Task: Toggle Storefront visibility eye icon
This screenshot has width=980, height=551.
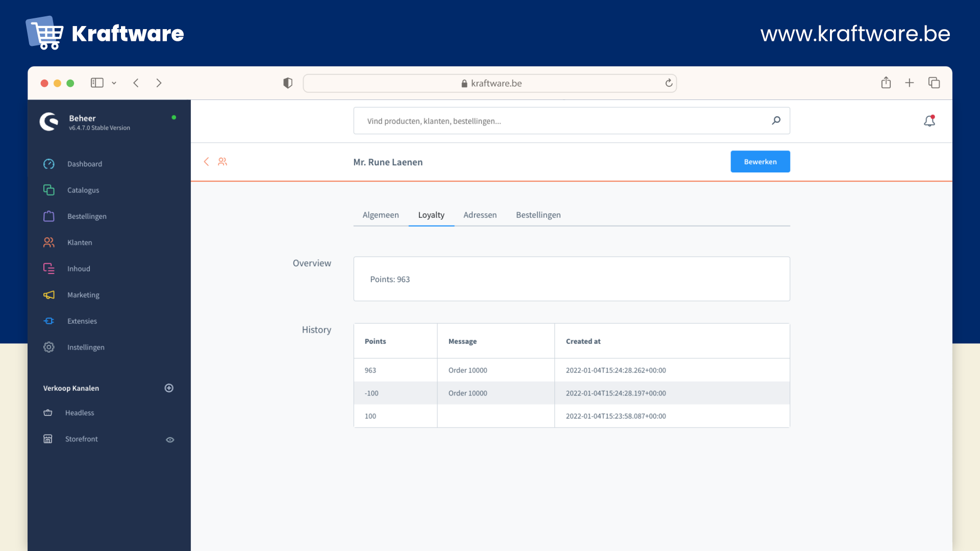Action: 170,439
